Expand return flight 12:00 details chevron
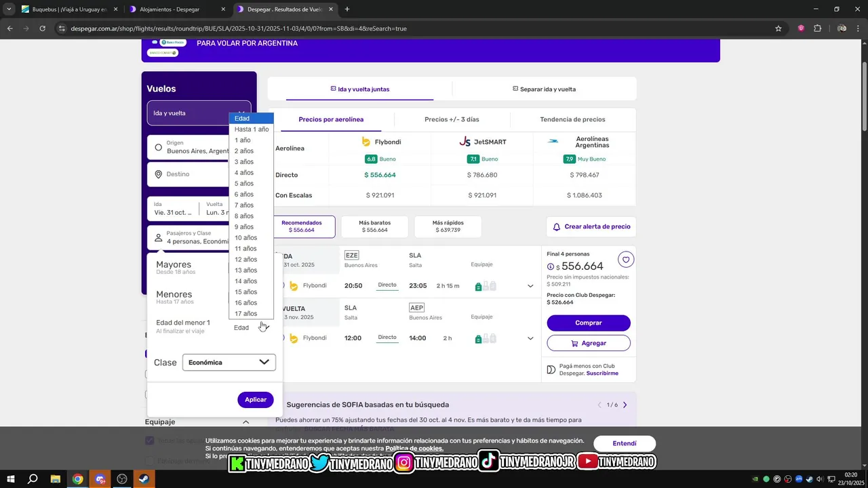868x488 pixels. 530,338
